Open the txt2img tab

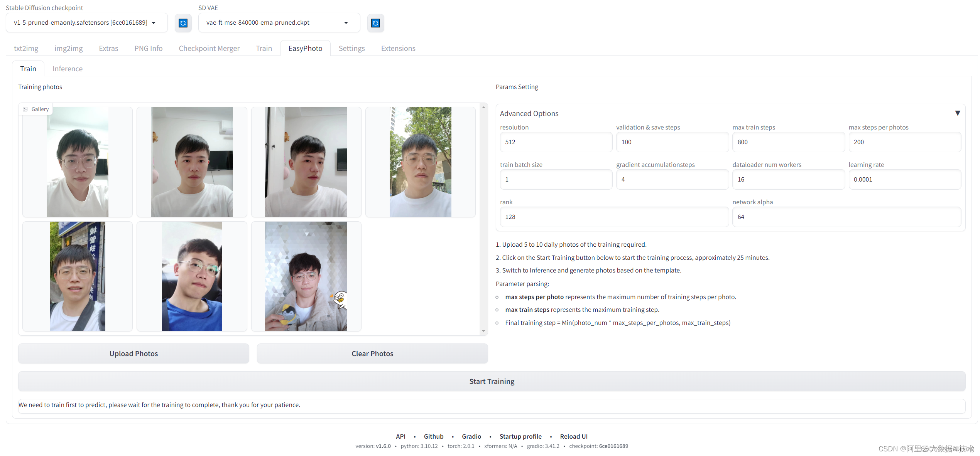coord(26,48)
